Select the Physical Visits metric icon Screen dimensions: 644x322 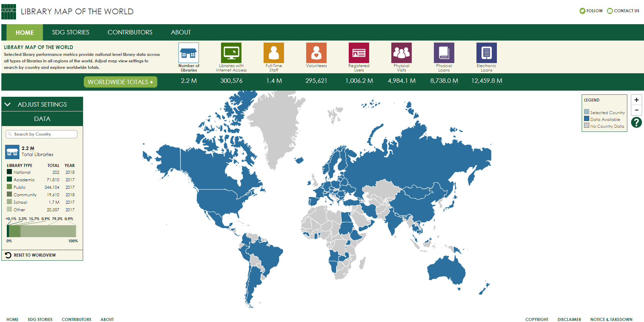coord(402,53)
